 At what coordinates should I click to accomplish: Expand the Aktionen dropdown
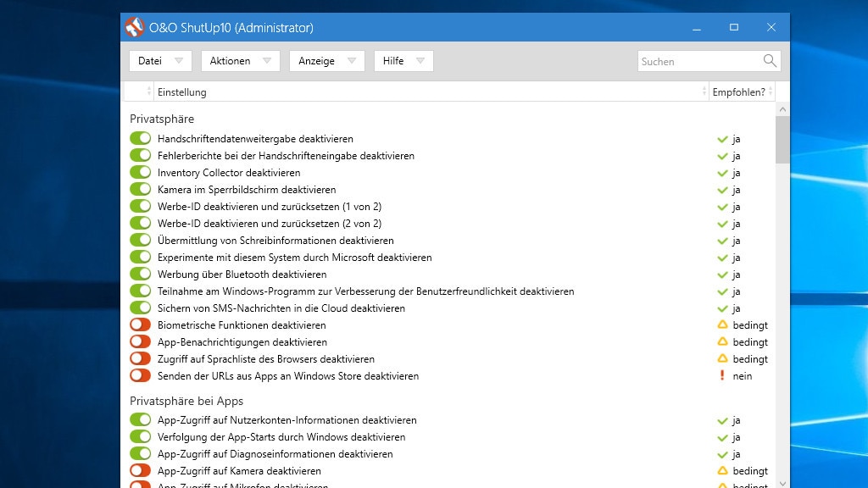240,61
